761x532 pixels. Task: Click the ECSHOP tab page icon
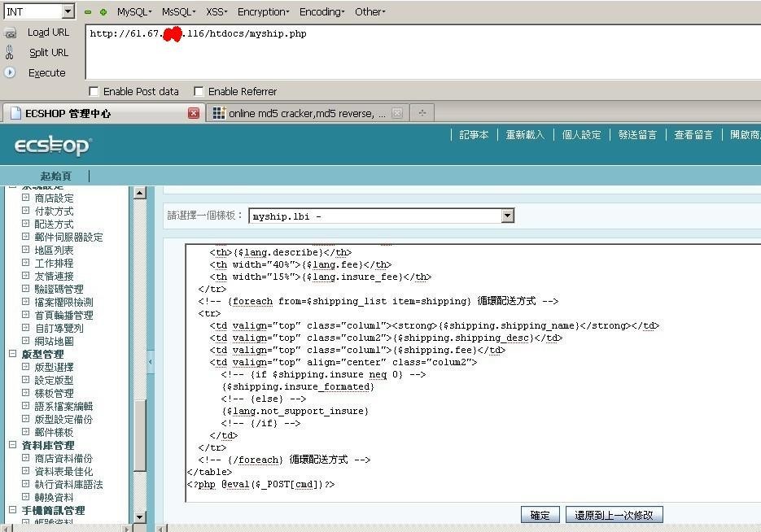[x=15, y=114]
